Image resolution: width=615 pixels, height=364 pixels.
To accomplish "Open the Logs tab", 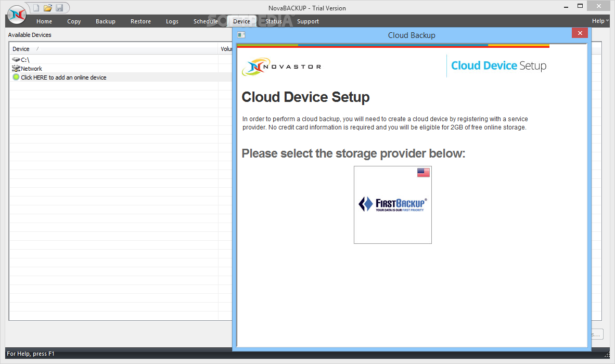I will (172, 21).
